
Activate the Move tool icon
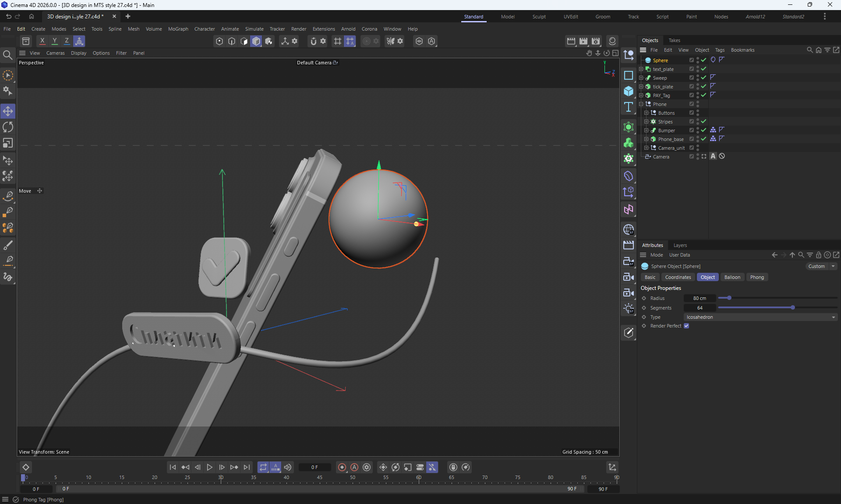point(8,111)
